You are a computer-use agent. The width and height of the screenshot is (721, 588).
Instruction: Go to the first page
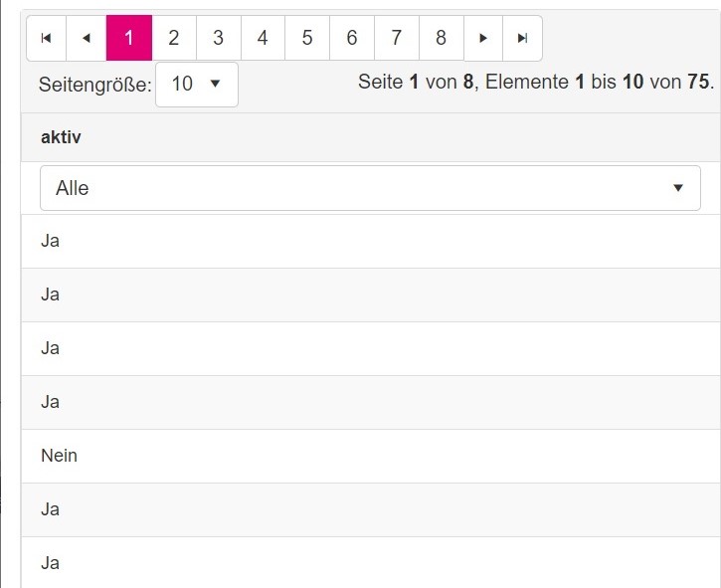(x=46, y=38)
